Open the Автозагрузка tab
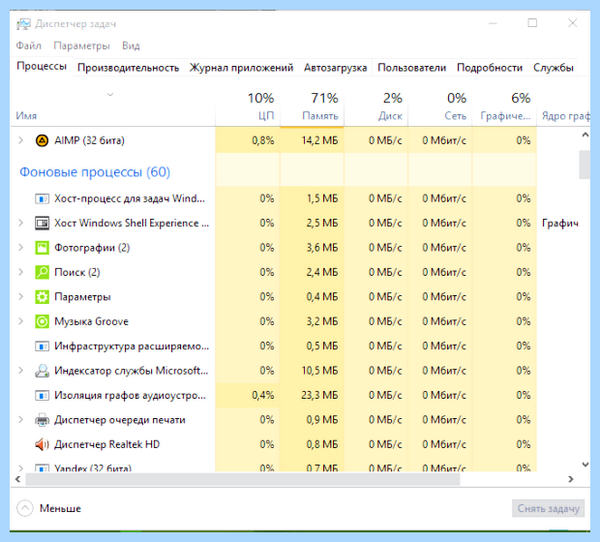Screen dimensions: 600x542 [335, 68]
